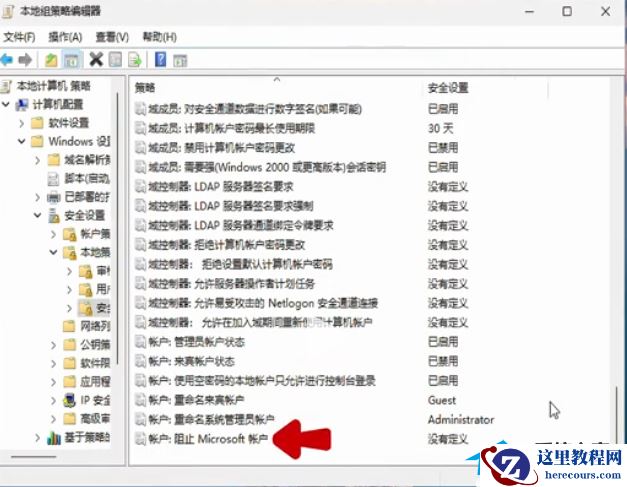
Task: Click the Administrator setting value
Action: (x=461, y=419)
